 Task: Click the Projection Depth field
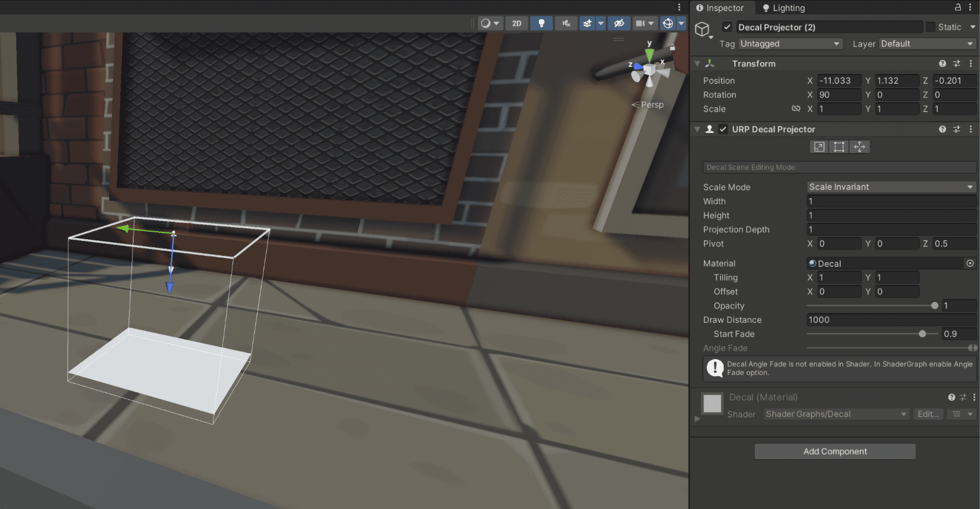891,229
